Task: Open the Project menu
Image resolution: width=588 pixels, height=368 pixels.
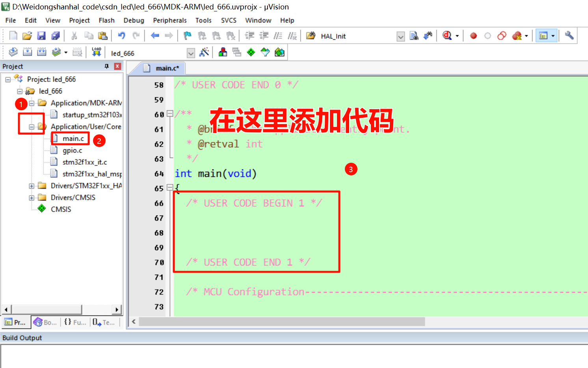Action: [79, 20]
